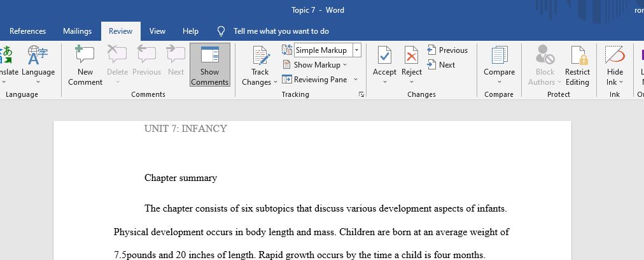
Task: Click the Tell me lightbulb icon
Action: (221, 31)
